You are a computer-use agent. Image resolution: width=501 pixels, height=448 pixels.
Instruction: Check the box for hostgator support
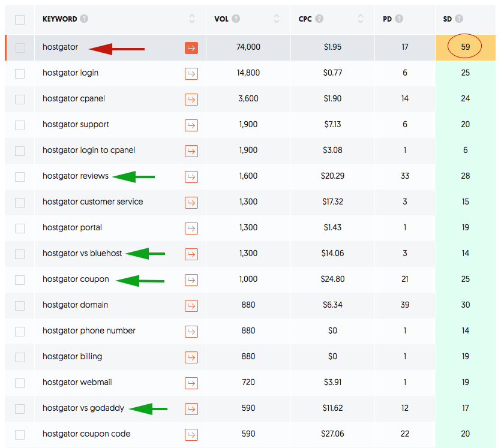pos(20,125)
